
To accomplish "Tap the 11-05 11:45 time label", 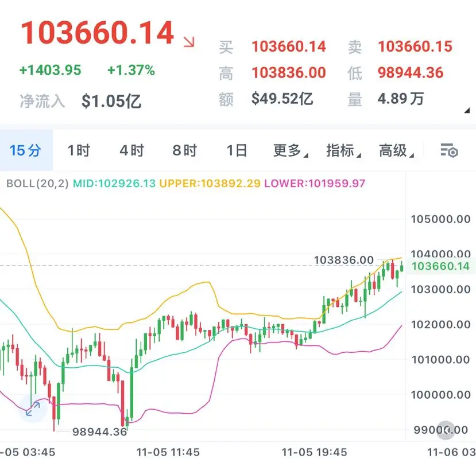I will tap(168, 452).
